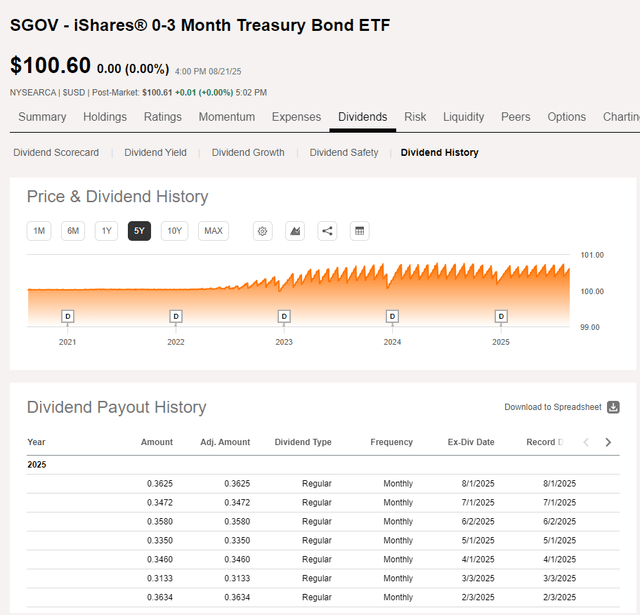Click the Dividend Type column header
640x615 pixels.
point(303,442)
